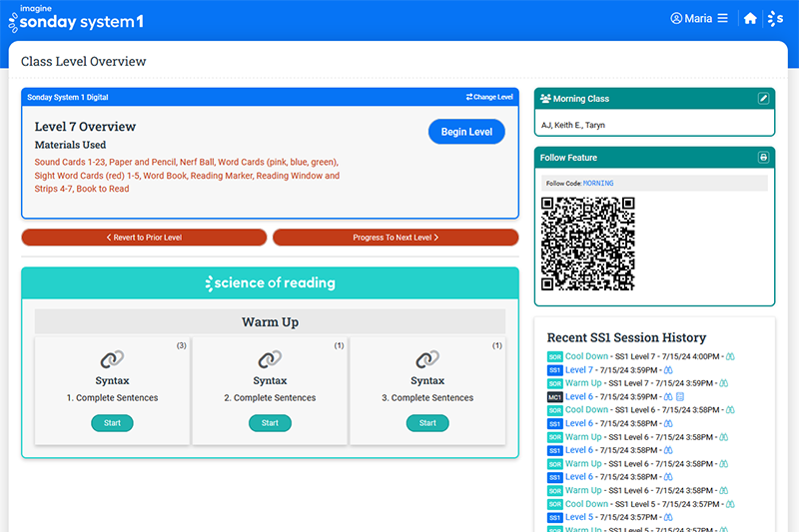Progress To Next Level
The width and height of the screenshot is (799, 532).
(x=396, y=238)
